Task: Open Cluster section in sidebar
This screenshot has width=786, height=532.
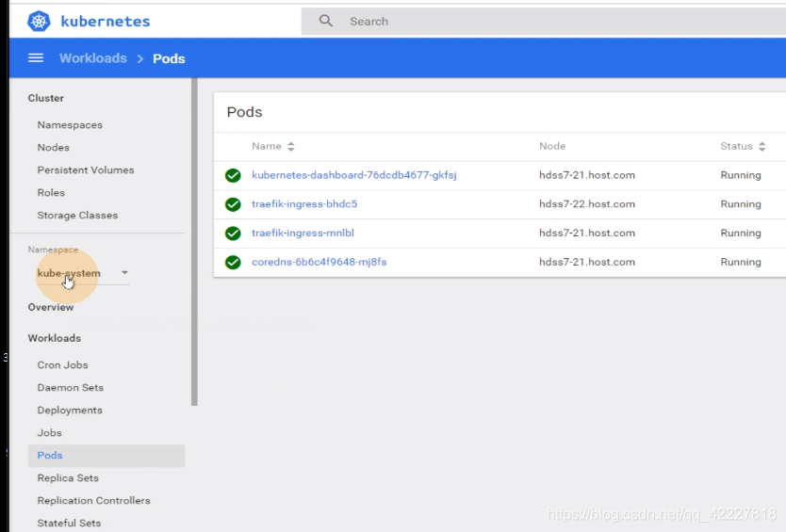Action: coord(45,98)
